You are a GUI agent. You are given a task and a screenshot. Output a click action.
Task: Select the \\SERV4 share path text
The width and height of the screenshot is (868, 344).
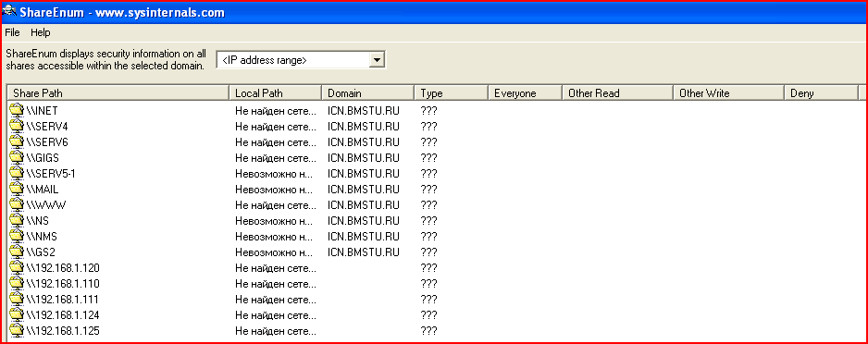click(x=47, y=126)
